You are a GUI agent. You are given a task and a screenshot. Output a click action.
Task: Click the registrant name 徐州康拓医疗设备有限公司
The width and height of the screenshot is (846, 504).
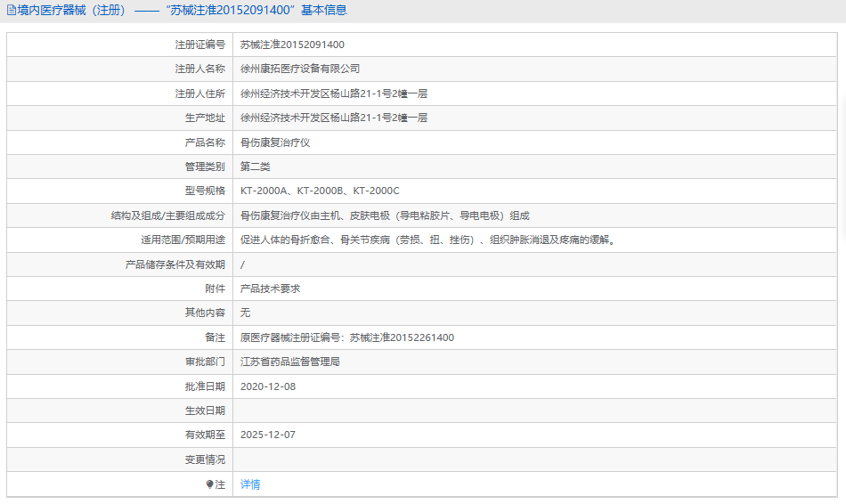[x=300, y=69]
